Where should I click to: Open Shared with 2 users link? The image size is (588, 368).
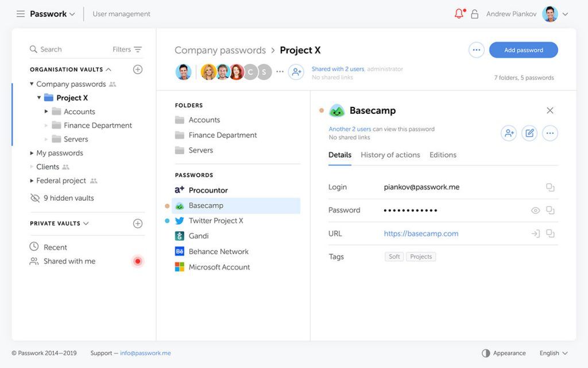338,69
